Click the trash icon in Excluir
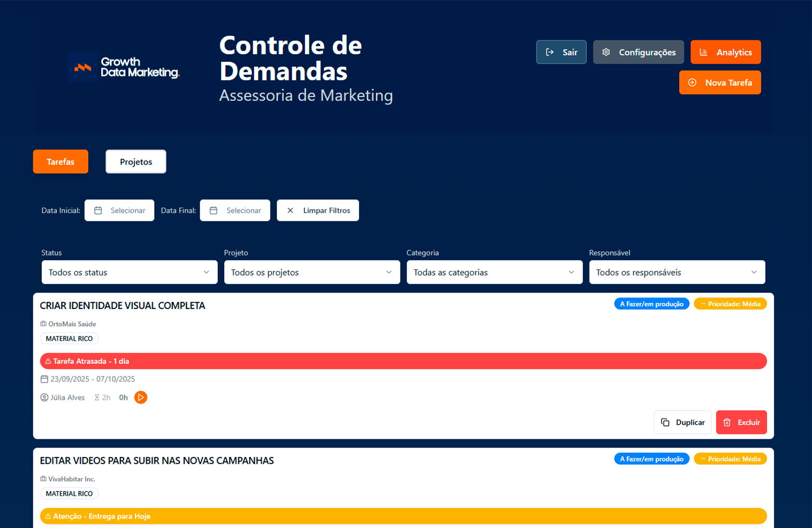Screen dimensions: 812x528 [x=727, y=422]
